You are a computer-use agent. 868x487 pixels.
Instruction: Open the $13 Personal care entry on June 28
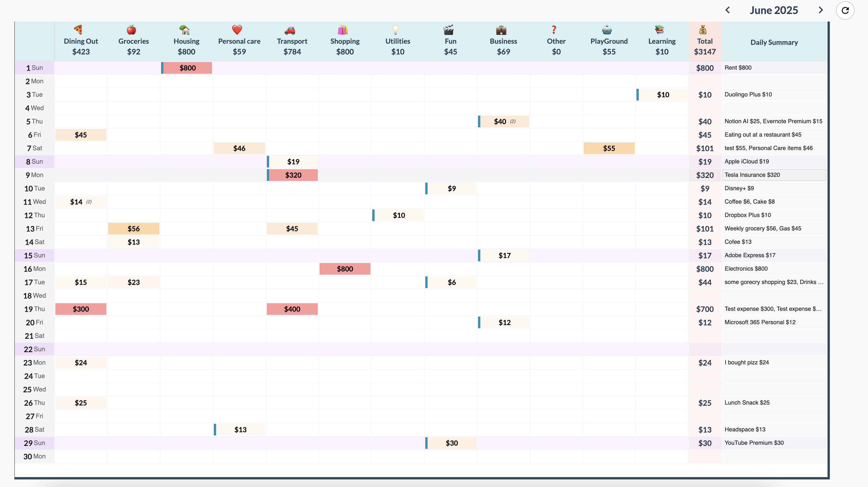coord(240,430)
